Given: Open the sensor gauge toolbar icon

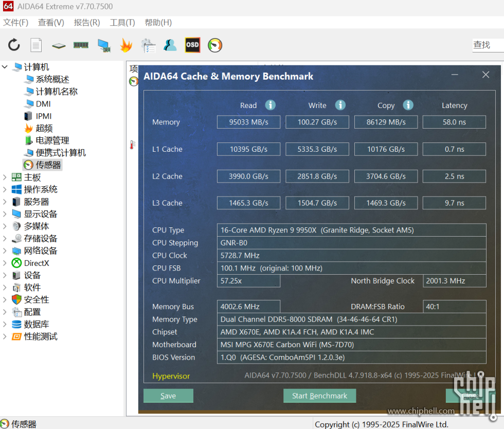Looking at the screenshot, I should coord(215,45).
